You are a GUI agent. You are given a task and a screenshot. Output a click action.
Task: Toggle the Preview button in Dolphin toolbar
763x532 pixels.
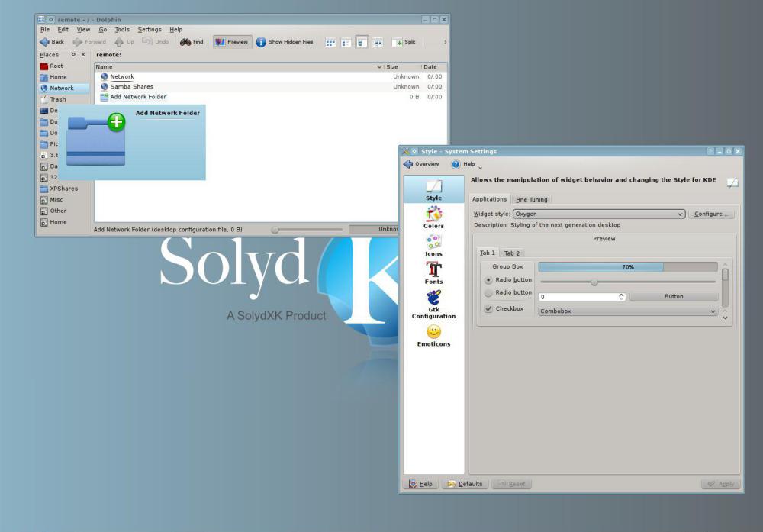232,42
